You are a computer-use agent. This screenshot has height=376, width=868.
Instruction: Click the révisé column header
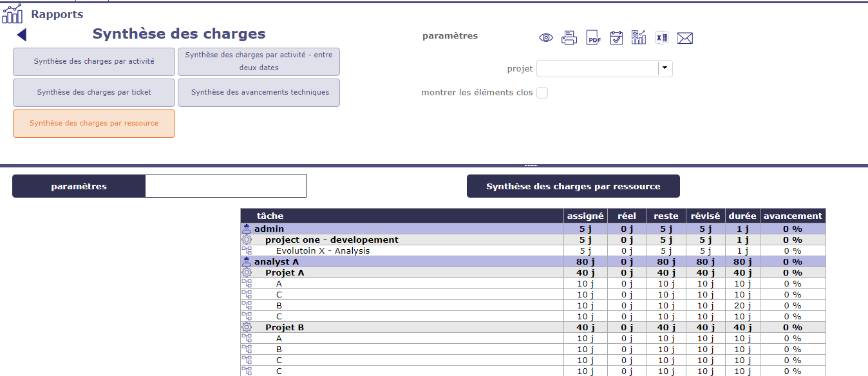pos(705,216)
